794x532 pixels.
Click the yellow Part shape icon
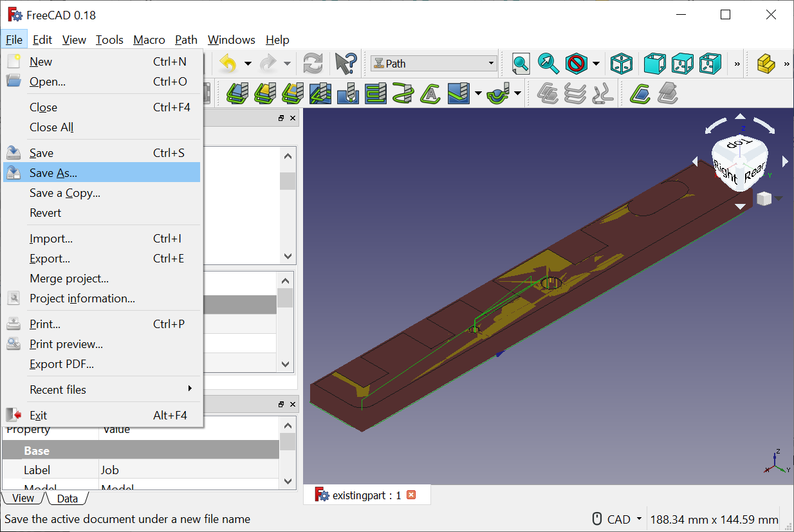pos(766,63)
